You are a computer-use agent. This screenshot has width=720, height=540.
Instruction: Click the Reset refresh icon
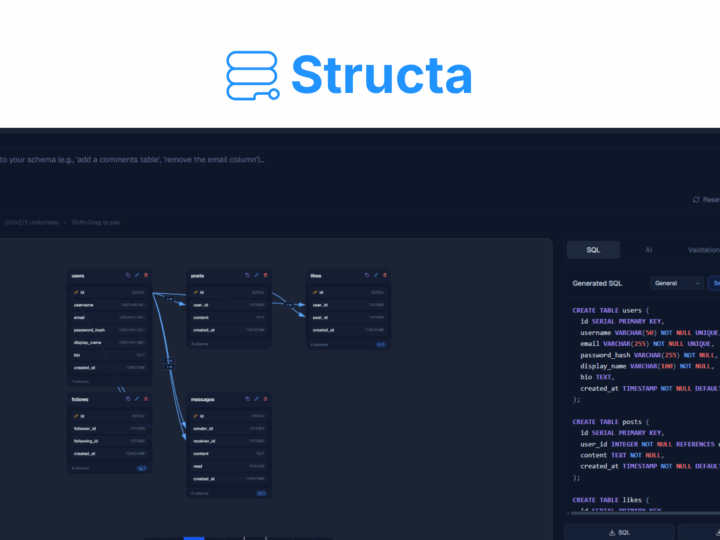(696, 200)
